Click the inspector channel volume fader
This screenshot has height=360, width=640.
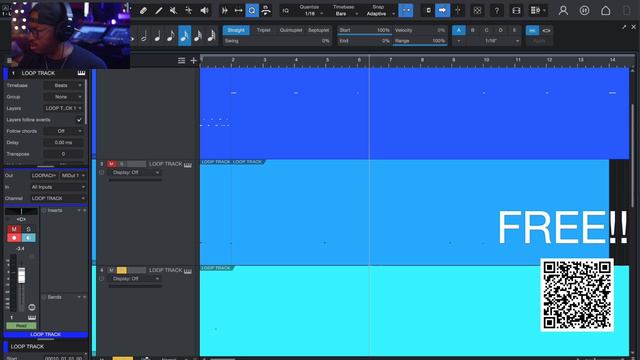point(21,275)
